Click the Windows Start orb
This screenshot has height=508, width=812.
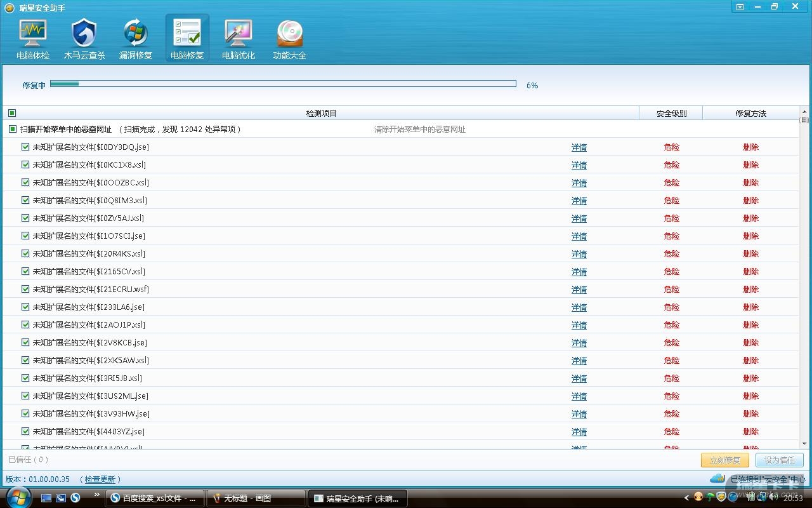19,497
